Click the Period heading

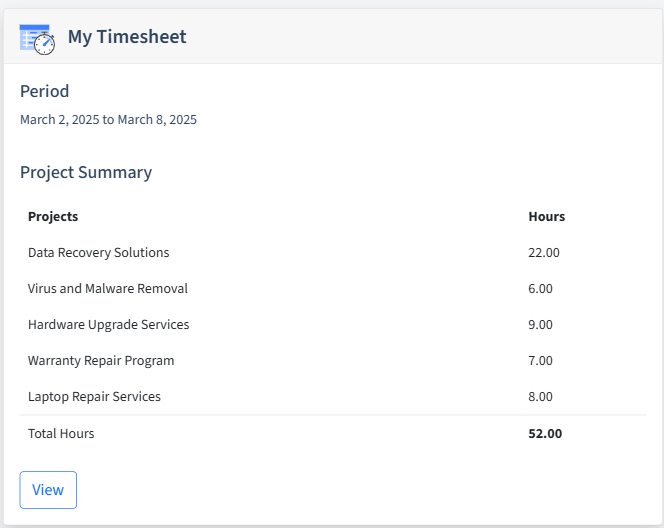[44, 91]
